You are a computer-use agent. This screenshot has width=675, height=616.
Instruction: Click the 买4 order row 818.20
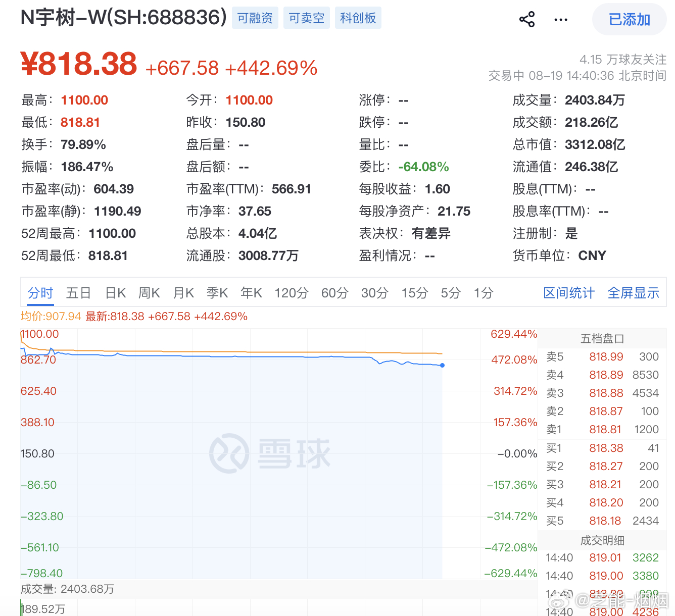pyautogui.click(x=602, y=502)
